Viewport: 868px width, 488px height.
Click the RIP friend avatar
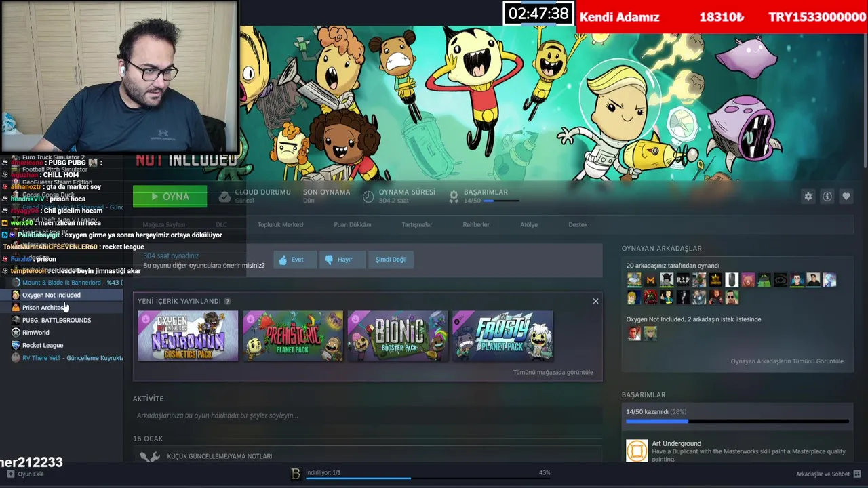(683, 280)
